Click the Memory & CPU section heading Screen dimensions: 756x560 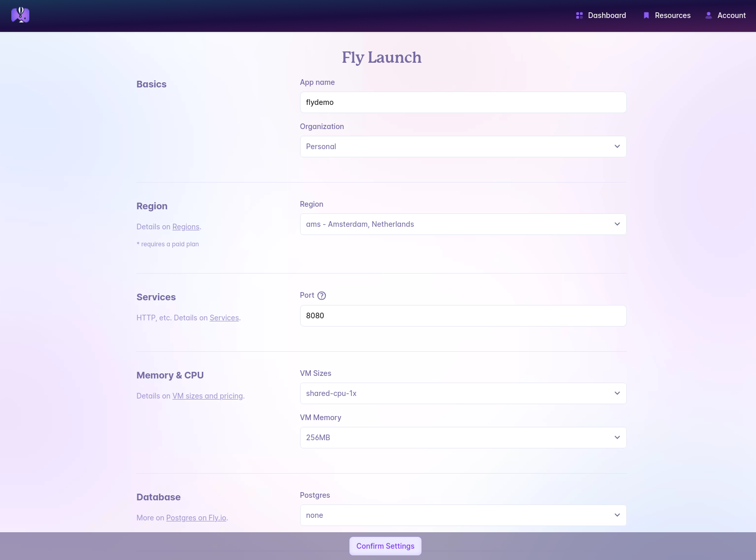pyautogui.click(x=170, y=375)
